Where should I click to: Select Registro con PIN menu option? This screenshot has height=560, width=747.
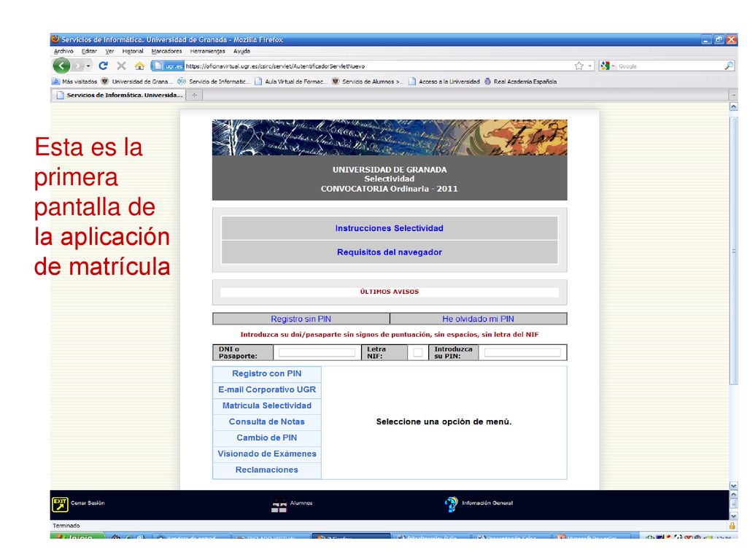(x=267, y=374)
